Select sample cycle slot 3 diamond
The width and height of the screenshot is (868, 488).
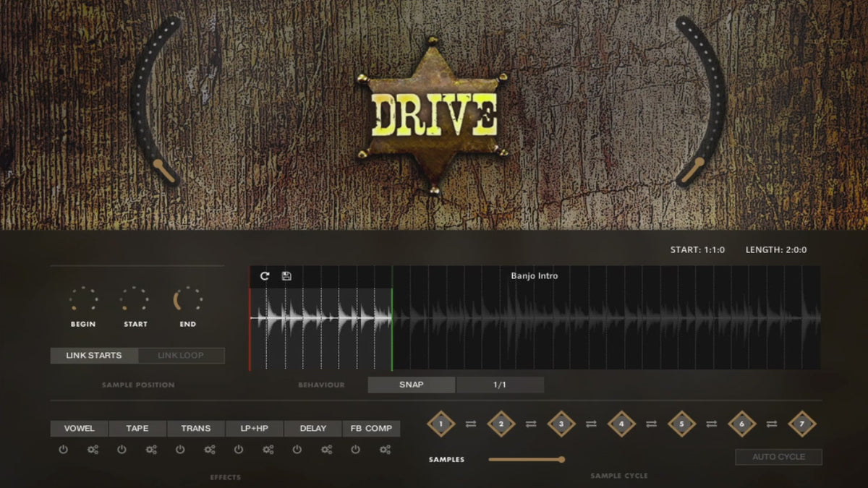(561, 424)
